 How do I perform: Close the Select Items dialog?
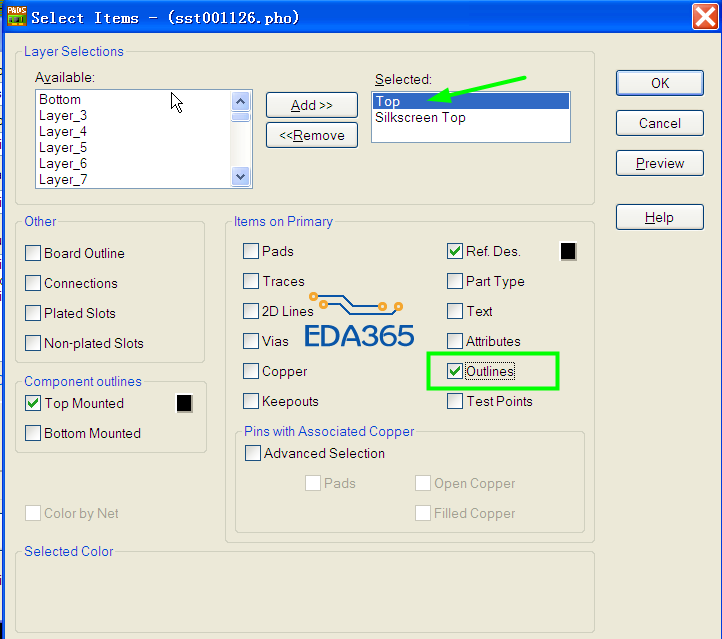tap(705, 17)
